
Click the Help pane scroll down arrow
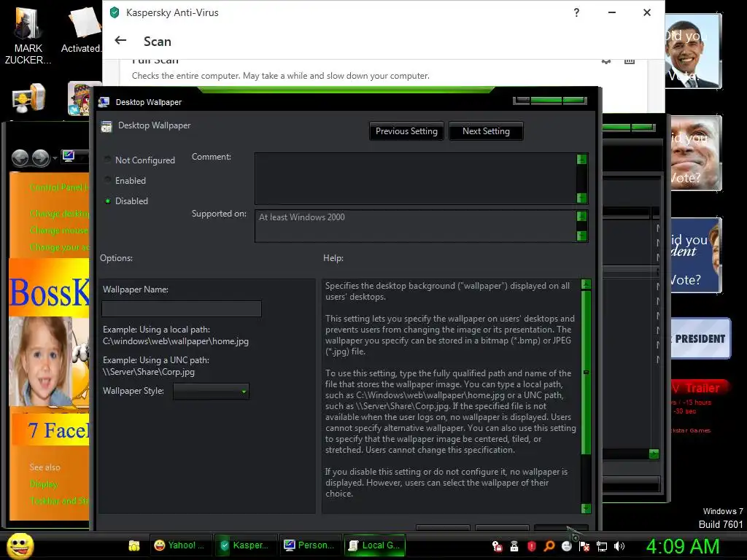click(x=586, y=508)
